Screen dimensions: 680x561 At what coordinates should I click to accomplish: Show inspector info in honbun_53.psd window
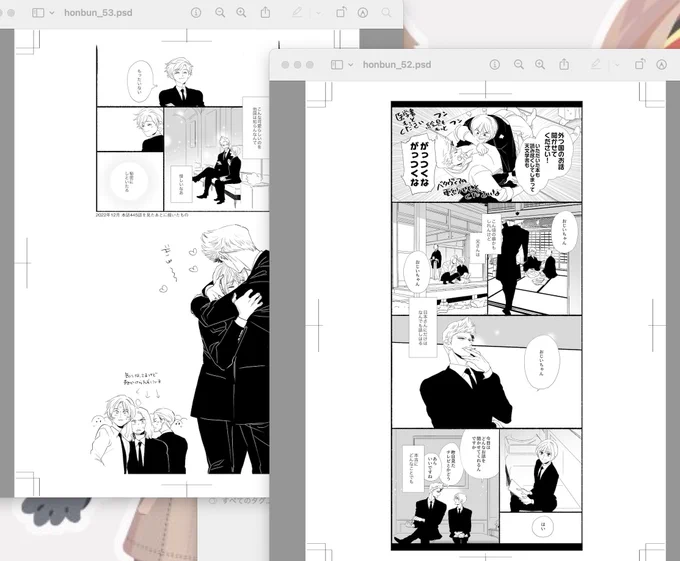pos(196,13)
